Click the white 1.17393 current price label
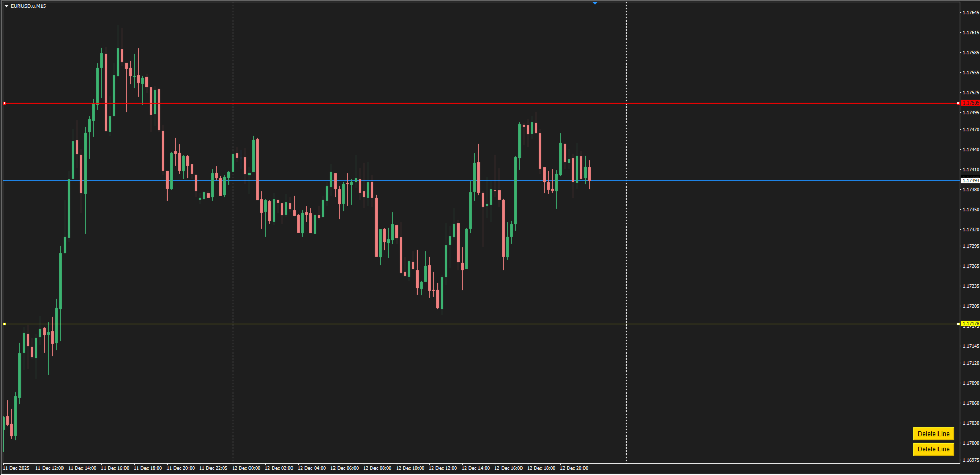The image size is (980, 475). click(970, 181)
